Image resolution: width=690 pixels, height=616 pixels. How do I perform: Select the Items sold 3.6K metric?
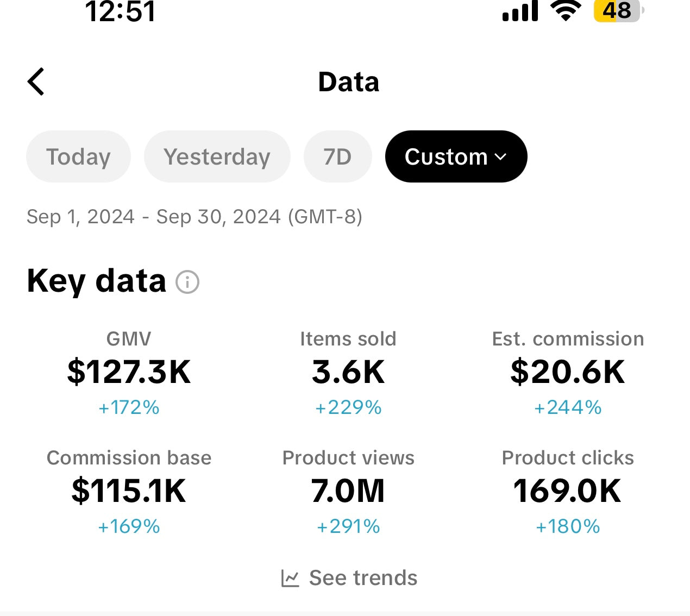[348, 373]
